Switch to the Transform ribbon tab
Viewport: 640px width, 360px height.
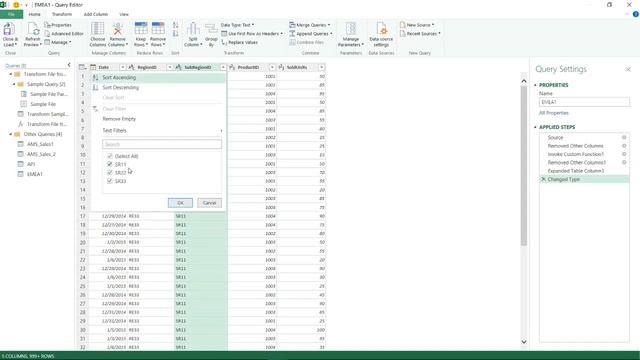62,14
